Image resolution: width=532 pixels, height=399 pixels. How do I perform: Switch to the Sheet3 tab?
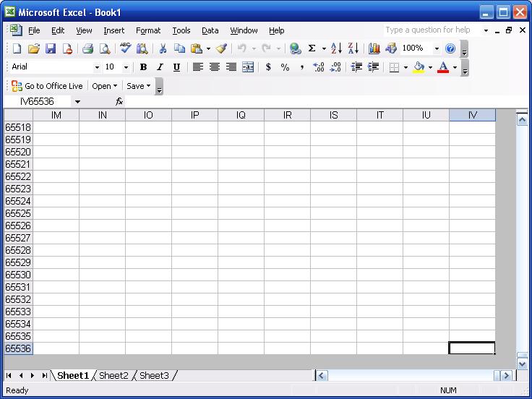point(154,376)
